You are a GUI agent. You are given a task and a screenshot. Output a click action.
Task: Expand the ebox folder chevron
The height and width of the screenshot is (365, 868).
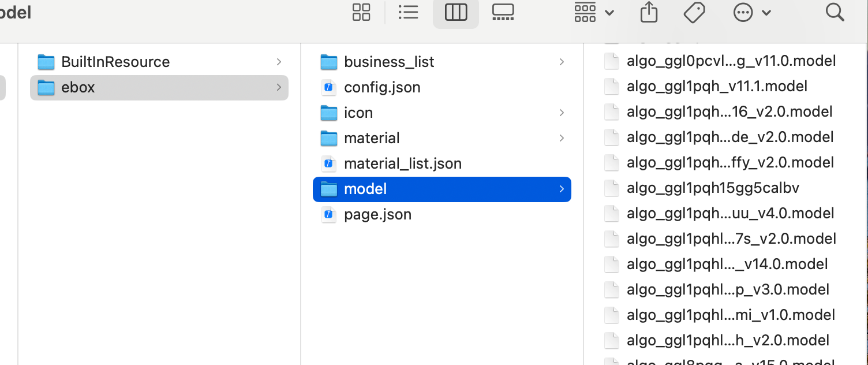point(279,87)
